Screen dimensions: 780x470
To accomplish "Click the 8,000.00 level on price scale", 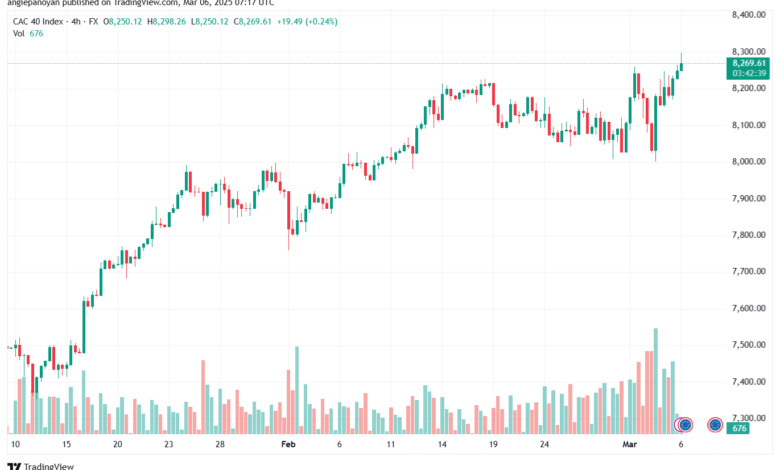I will [x=749, y=162].
